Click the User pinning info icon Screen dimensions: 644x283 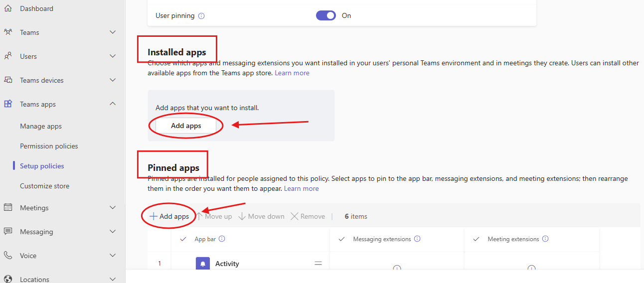point(201,16)
